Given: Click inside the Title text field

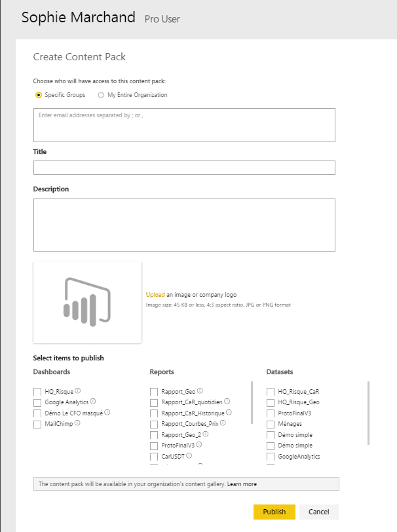Looking at the screenshot, I should pyautogui.click(x=184, y=168).
